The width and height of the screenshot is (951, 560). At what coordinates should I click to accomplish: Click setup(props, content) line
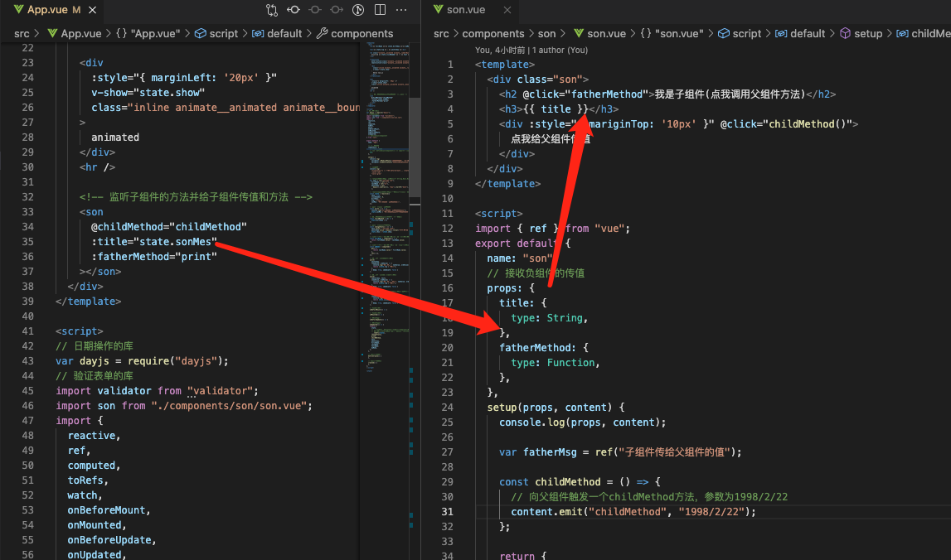[x=556, y=408]
